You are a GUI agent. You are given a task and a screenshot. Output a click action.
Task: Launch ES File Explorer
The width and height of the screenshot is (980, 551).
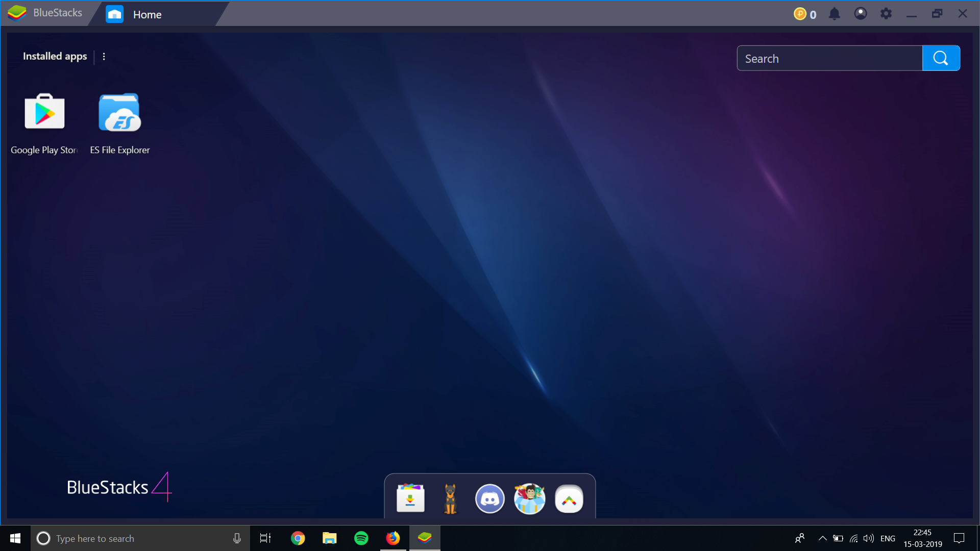point(119,112)
